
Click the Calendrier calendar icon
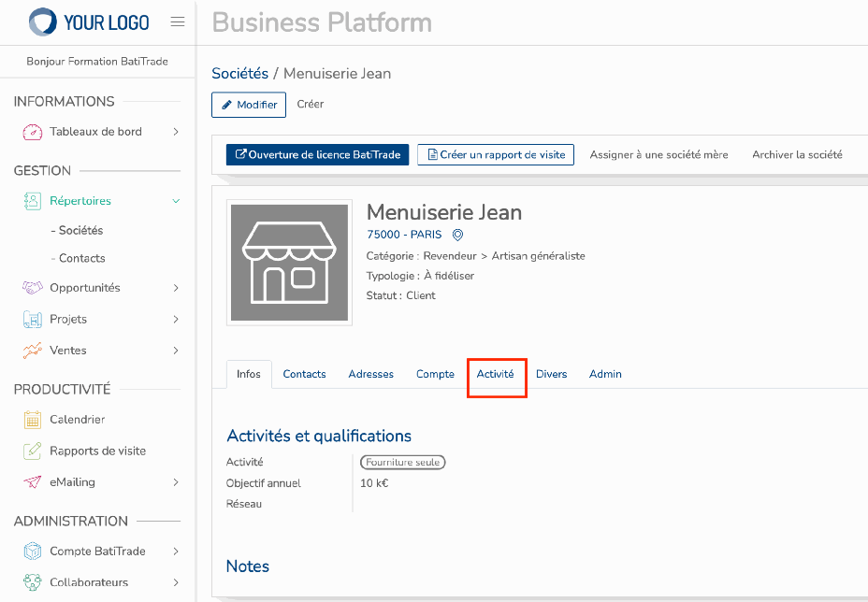(x=33, y=420)
